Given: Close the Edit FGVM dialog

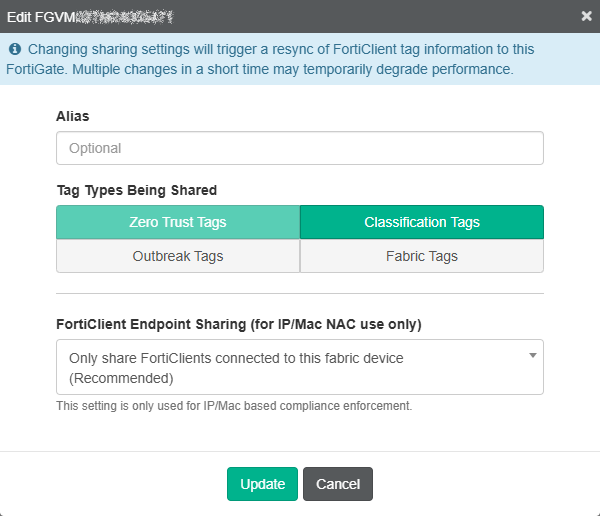Looking at the screenshot, I should click(x=586, y=16).
